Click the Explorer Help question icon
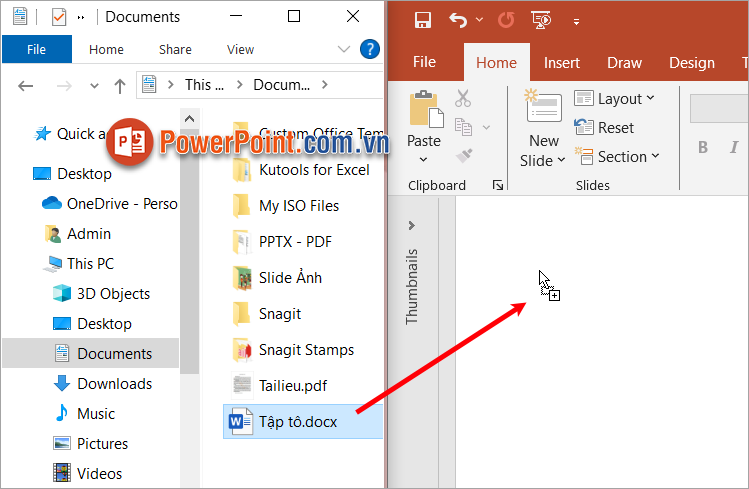Viewport: 749px width, 489px height. (x=370, y=49)
